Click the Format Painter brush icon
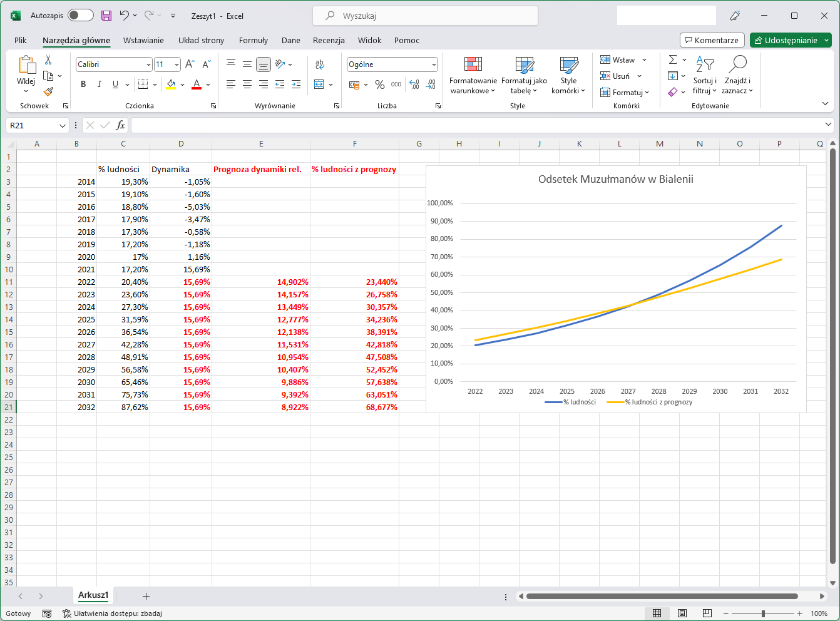This screenshot has height=621, width=840. 48,92
